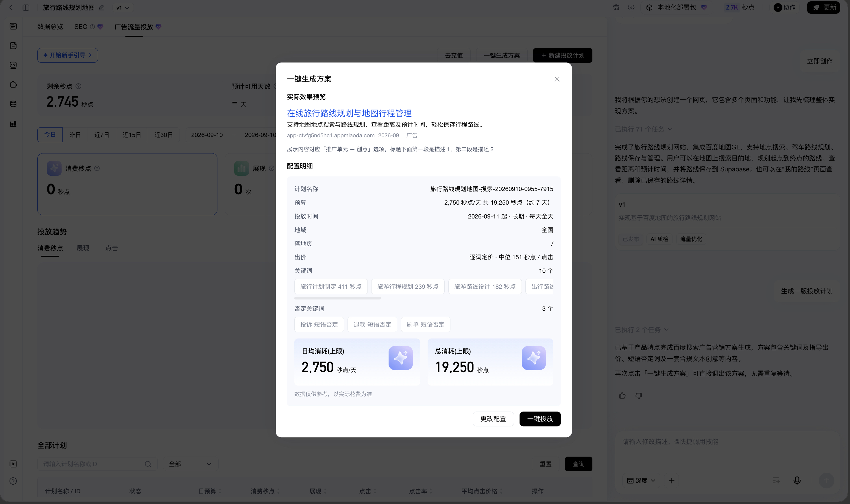Switch to the 数据总览 tab
This screenshot has width=850, height=504.
click(x=50, y=27)
